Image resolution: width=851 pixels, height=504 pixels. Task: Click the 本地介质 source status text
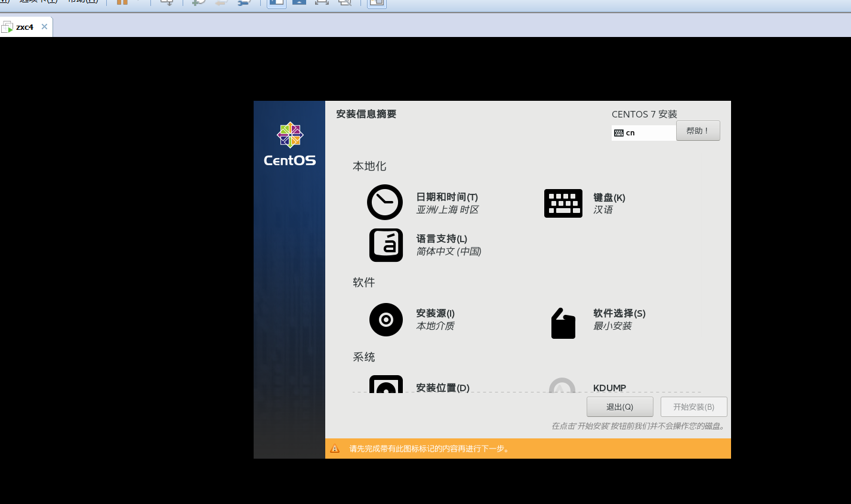(x=435, y=326)
